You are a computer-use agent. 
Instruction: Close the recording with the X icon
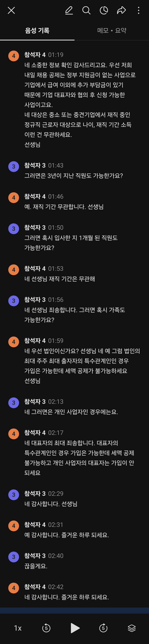click(x=11, y=10)
